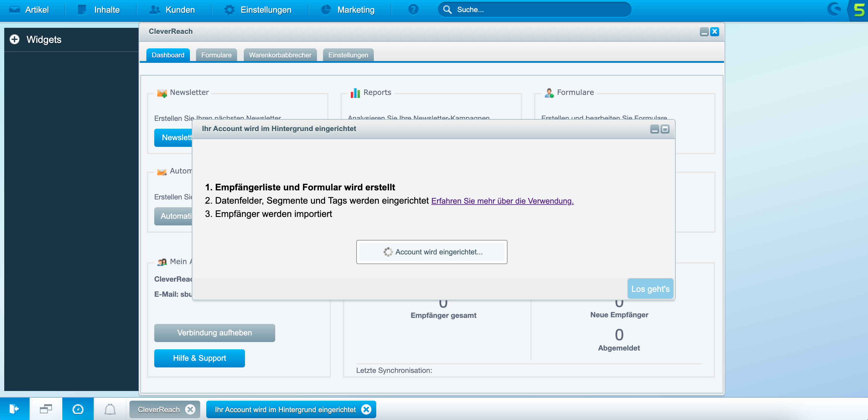Click the Letzte Synchronisation text

394,370
